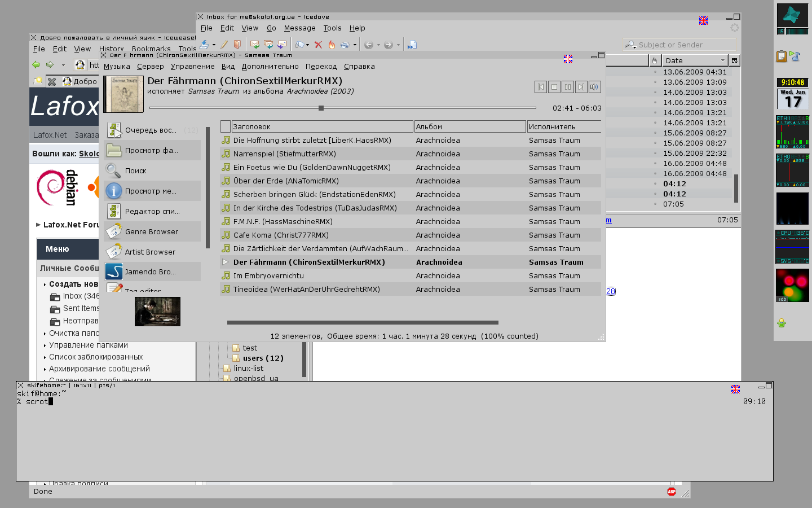This screenshot has height=508, width=812.
Task: Click the Print icon in Icedove toolbar
Action: coord(345,45)
